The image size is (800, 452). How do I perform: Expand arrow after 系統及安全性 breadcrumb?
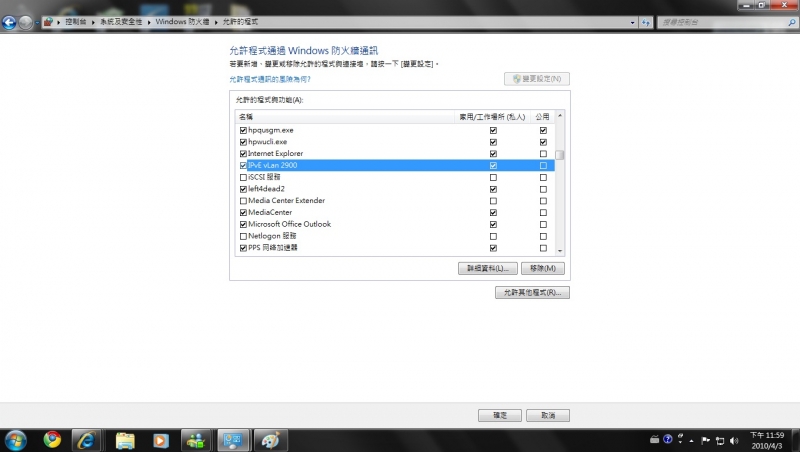pyautogui.click(x=149, y=22)
